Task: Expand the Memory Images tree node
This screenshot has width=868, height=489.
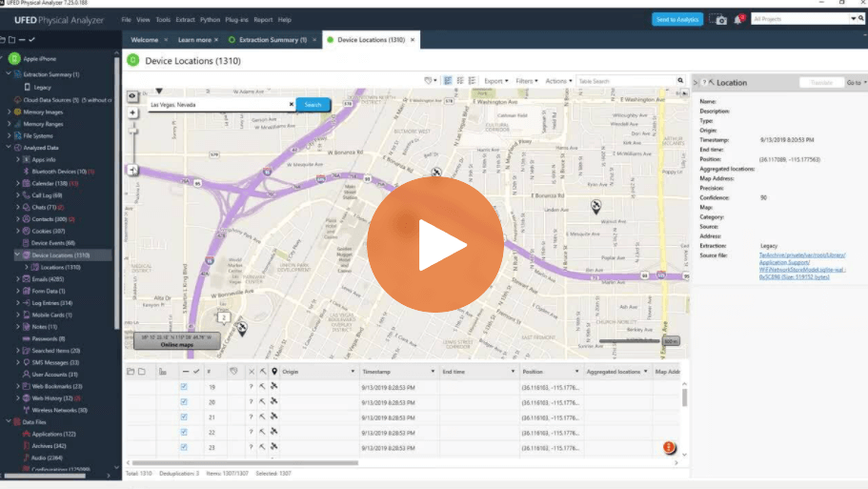Action: click(10, 112)
